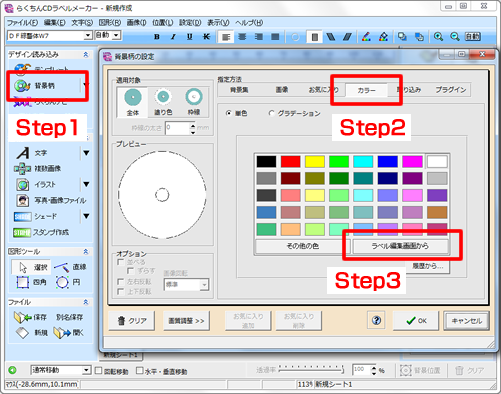501x394 pixels.
Task: Click the clear (クリア) dialog button
Action: coord(132,321)
